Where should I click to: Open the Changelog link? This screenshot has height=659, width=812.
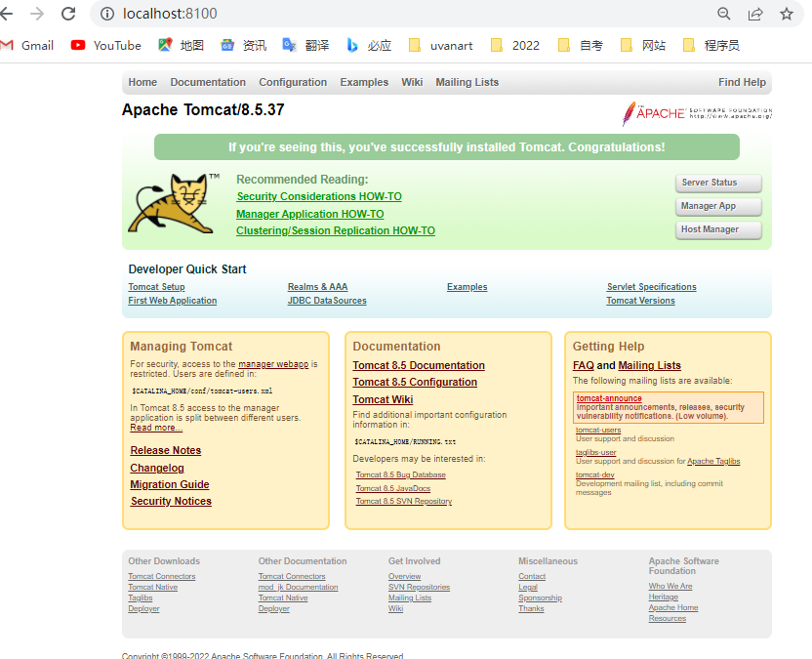coord(157,468)
